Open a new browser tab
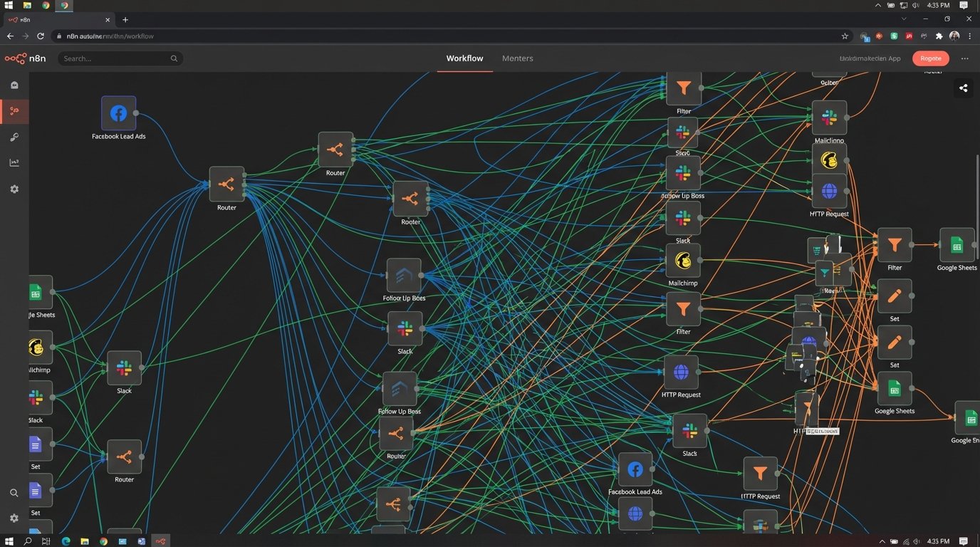Viewport: 980px width, 547px height. pos(125,20)
